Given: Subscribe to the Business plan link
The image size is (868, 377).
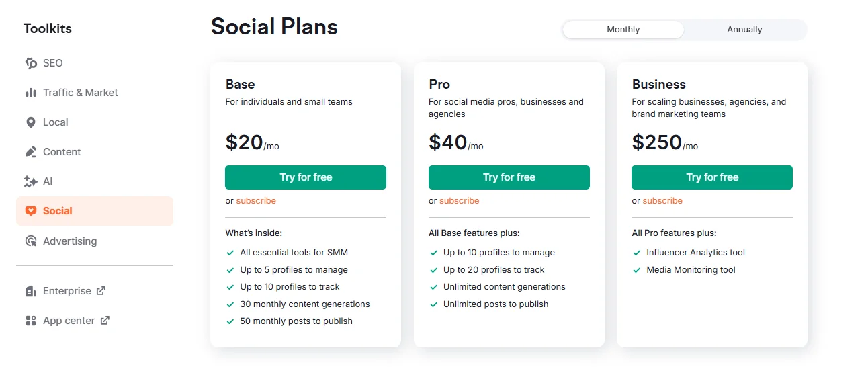Looking at the screenshot, I should click(662, 201).
